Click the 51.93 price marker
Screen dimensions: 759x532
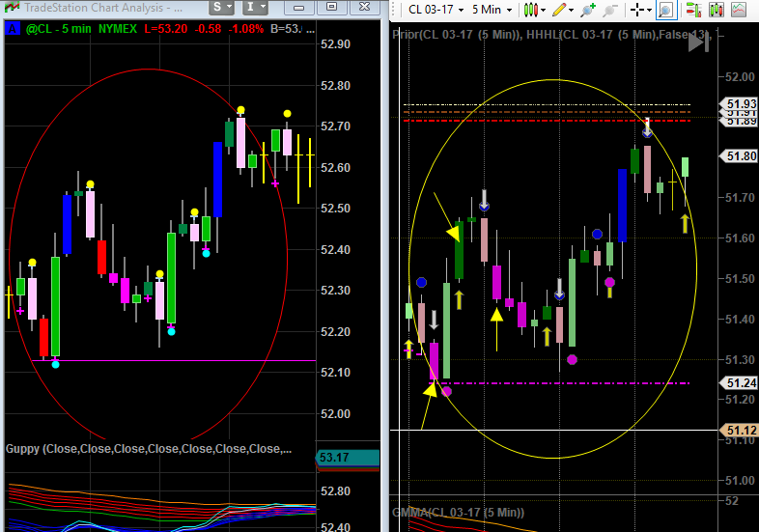[739, 103]
